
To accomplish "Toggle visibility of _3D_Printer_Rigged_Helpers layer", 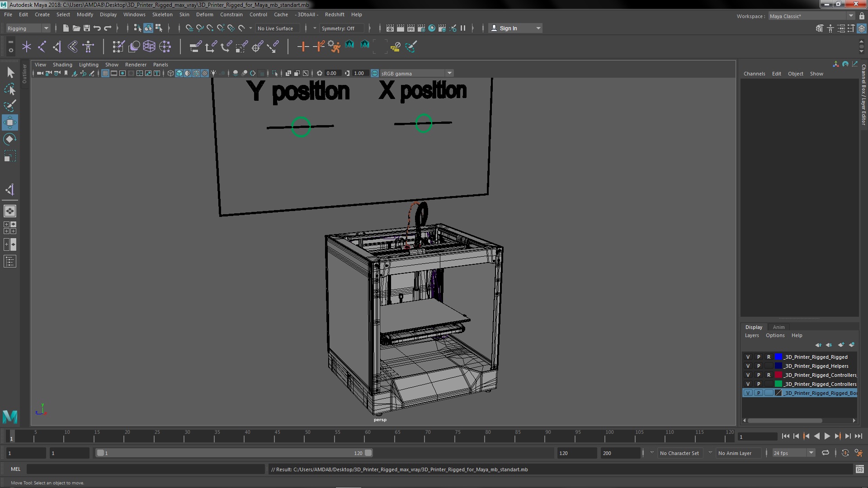I will pyautogui.click(x=748, y=366).
